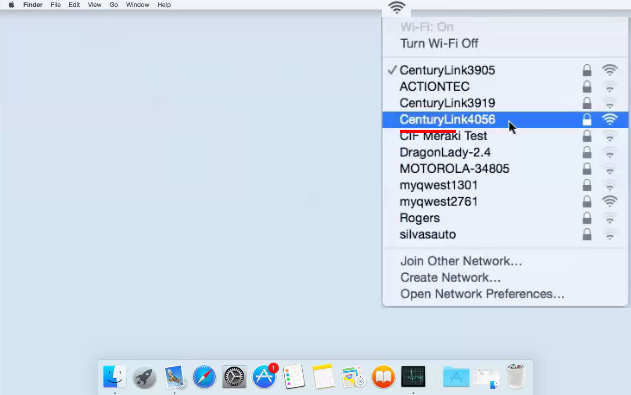Viewport: 631px width, 395px height.
Task: Open Mail stamp icon in Dock
Action: [x=174, y=377]
